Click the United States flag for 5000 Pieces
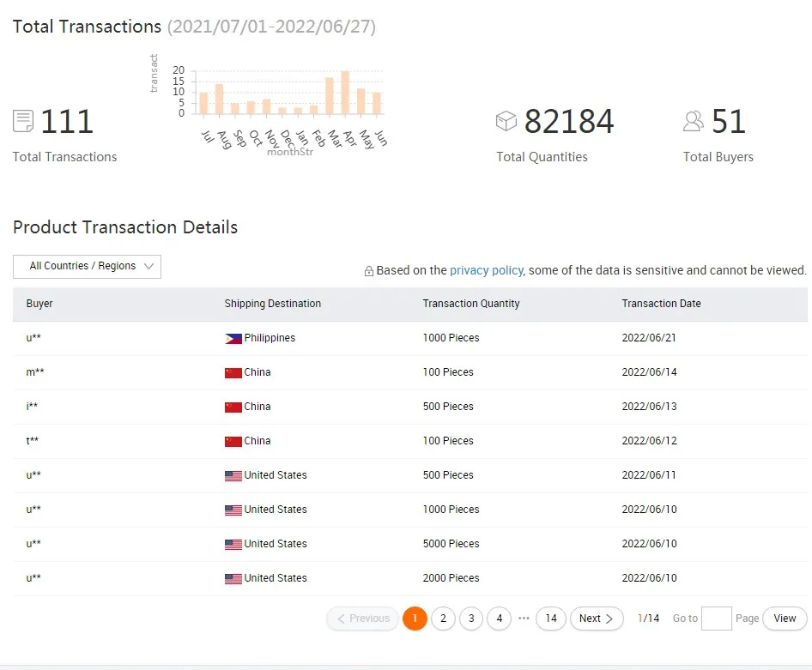 point(233,545)
